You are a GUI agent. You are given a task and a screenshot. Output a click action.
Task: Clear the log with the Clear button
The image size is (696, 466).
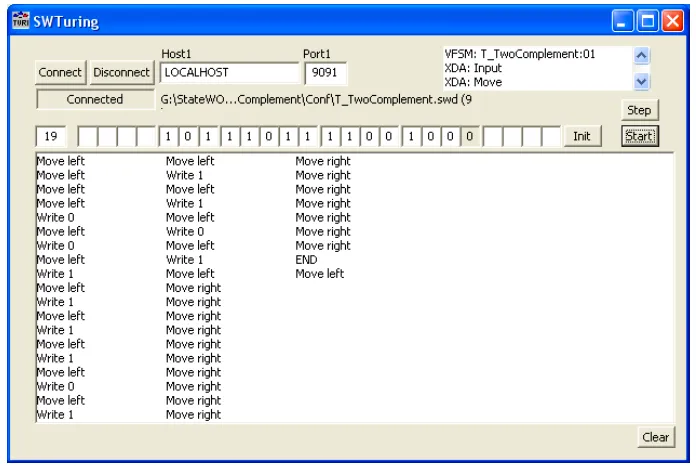coord(655,437)
